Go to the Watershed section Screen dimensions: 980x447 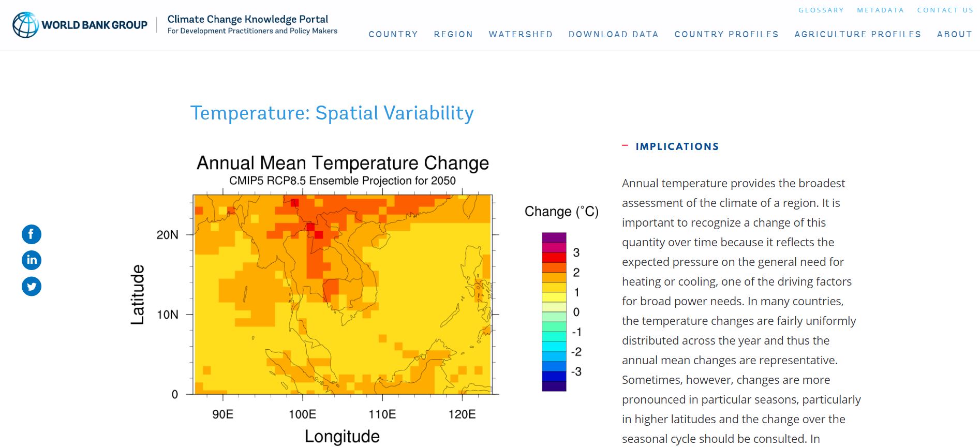[x=521, y=34]
